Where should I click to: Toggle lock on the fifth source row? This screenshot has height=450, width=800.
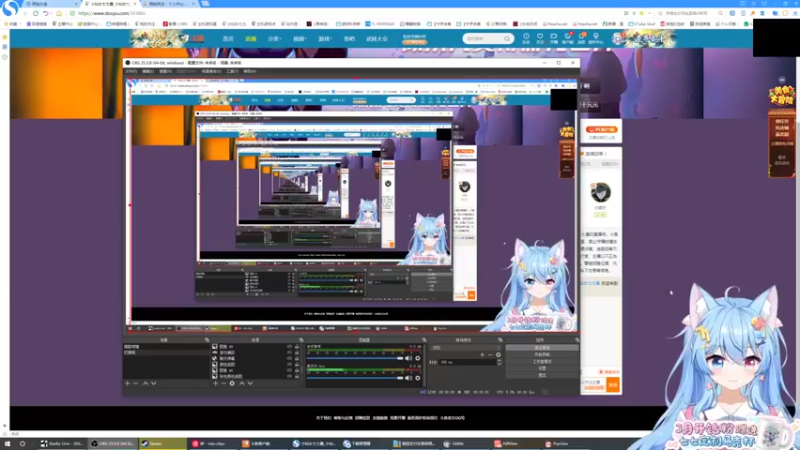tap(297, 370)
